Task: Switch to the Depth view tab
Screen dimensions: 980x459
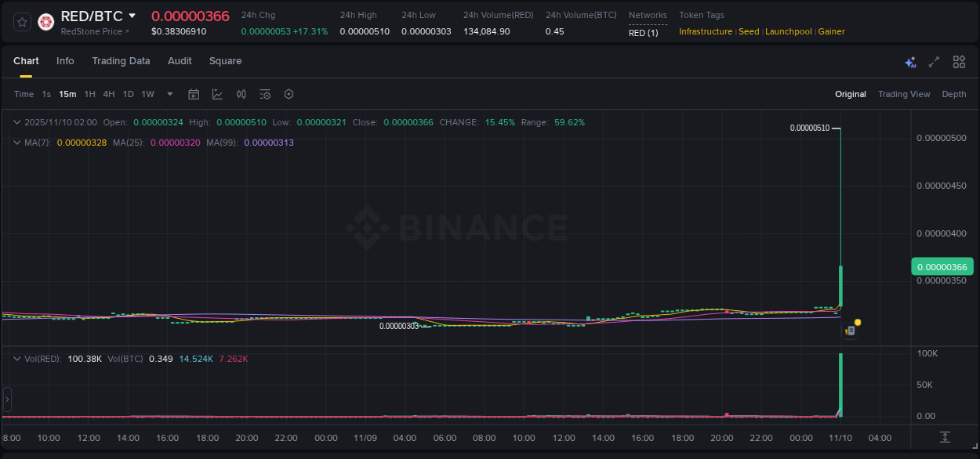Action: tap(954, 94)
